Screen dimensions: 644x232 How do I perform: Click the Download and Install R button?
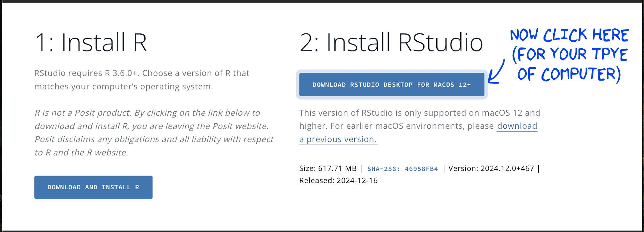click(x=93, y=187)
